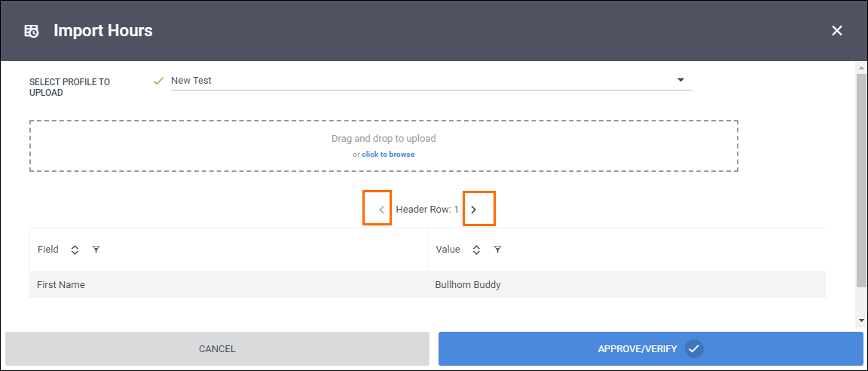Open the click to browse link
The width and height of the screenshot is (868, 371).
pos(388,155)
